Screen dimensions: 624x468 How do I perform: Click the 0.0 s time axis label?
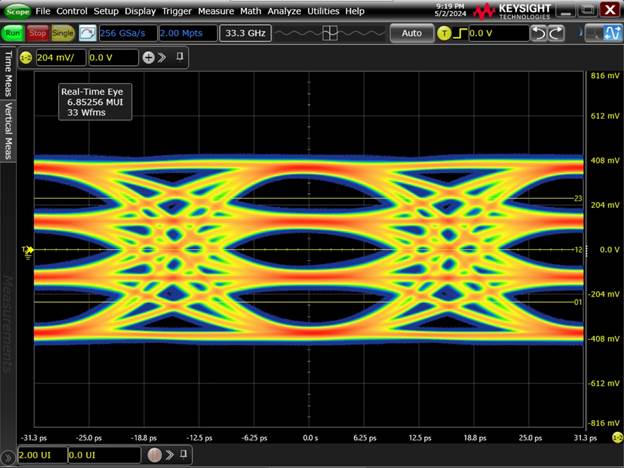(310, 438)
